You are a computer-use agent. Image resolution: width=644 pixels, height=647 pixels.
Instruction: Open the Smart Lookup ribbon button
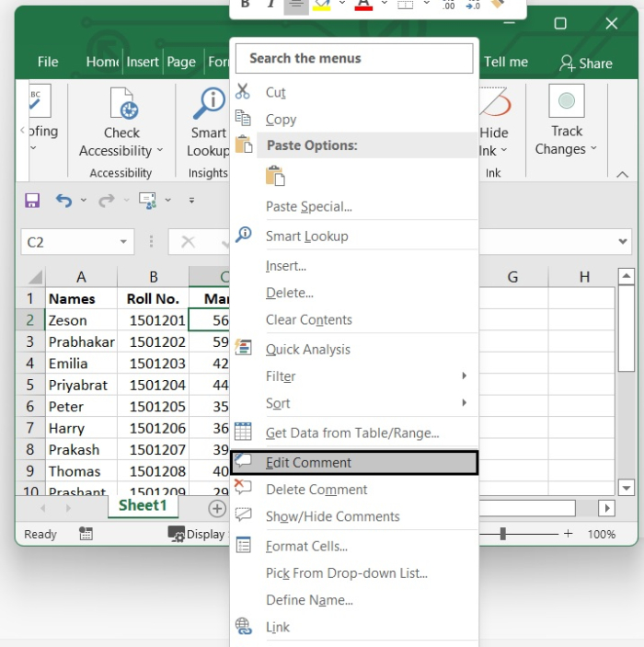(208, 123)
